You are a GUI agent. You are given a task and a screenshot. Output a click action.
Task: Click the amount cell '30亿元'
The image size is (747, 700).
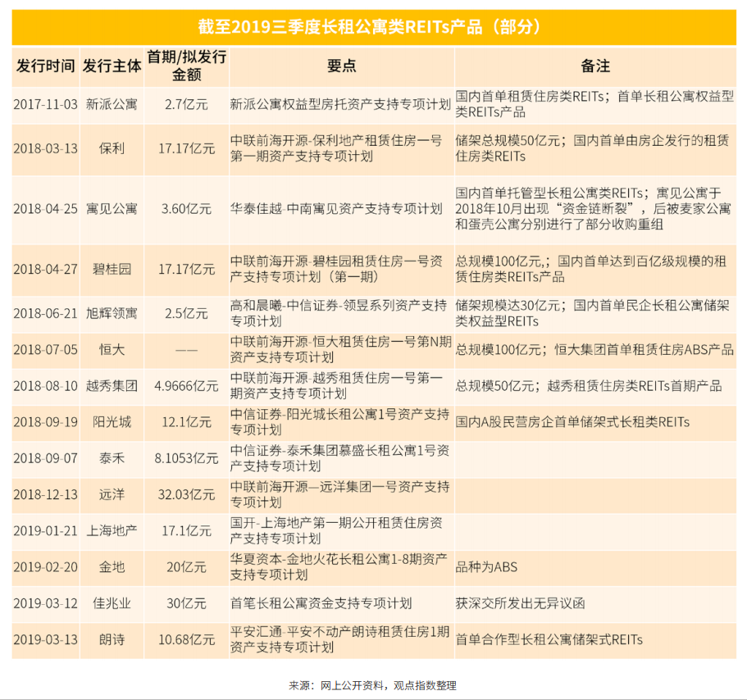186,603
